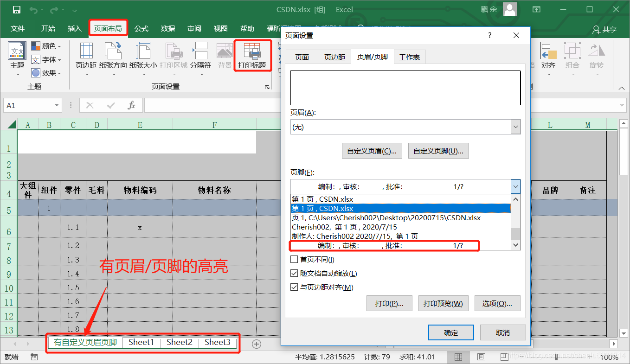Select 'Cherish002, 第 1 页, 2020/7/15' footer option
This screenshot has height=364, width=630.
point(401,227)
